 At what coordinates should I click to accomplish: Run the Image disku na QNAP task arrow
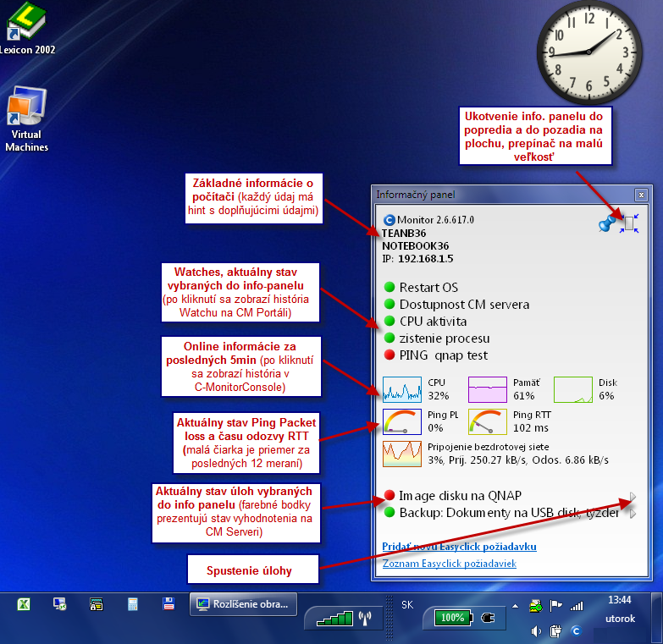(x=633, y=496)
